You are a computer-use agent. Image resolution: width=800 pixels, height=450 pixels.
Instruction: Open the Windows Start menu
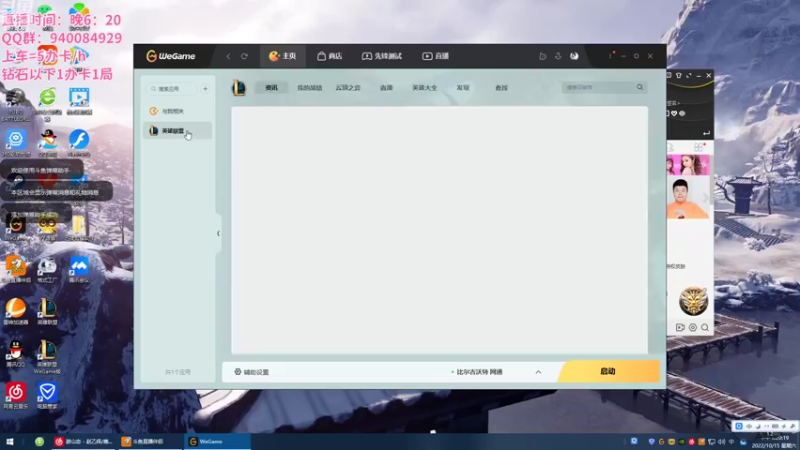pos(10,441)
